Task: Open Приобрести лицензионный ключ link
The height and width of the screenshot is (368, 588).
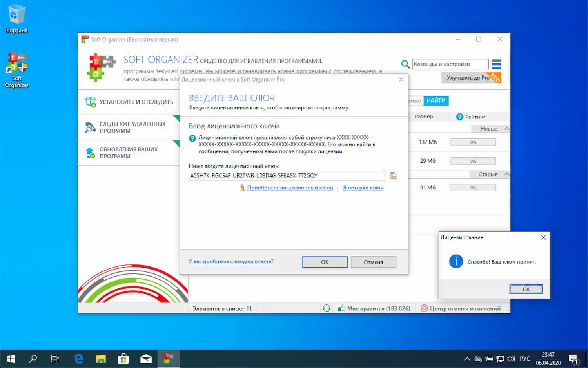Action: pyautogui.click(x=290, y=188)
